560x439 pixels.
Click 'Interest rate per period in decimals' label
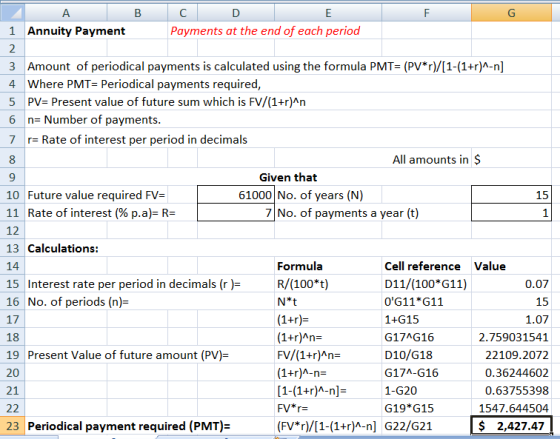[134, 284]
